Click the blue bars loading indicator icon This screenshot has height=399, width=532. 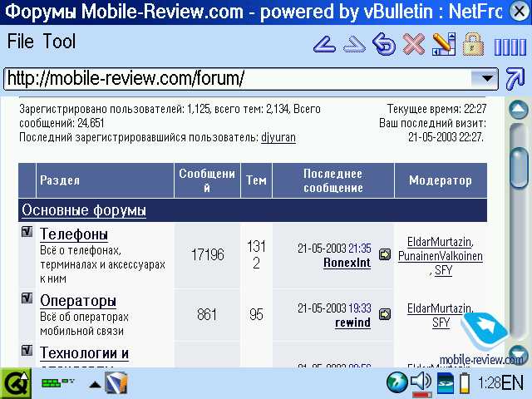coord(510,47)
